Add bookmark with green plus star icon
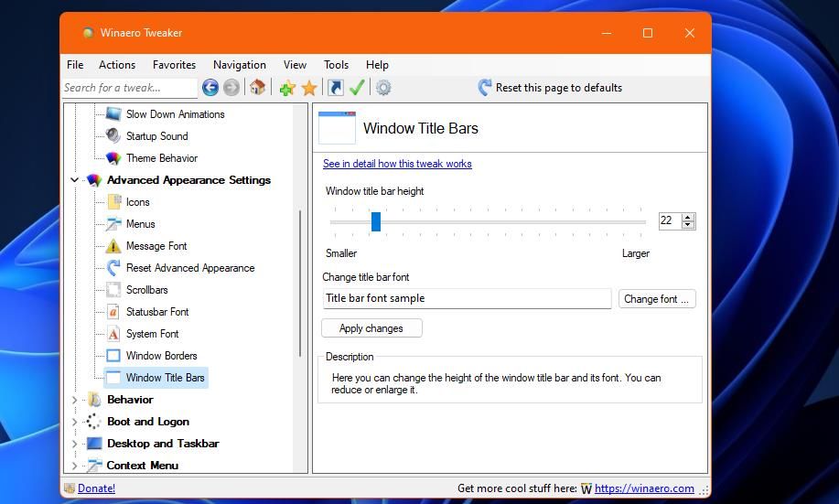839x504 pixels. pos(287,88)
